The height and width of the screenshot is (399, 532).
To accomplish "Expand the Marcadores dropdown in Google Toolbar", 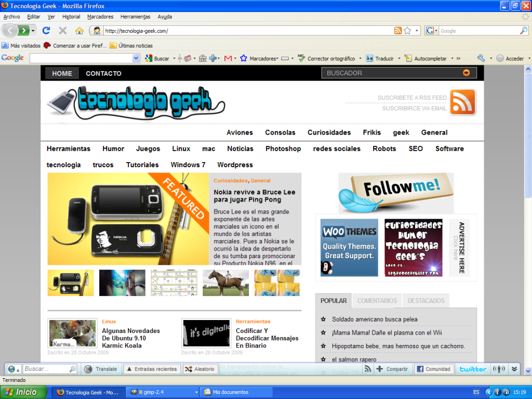I will (x=277, y=58).
